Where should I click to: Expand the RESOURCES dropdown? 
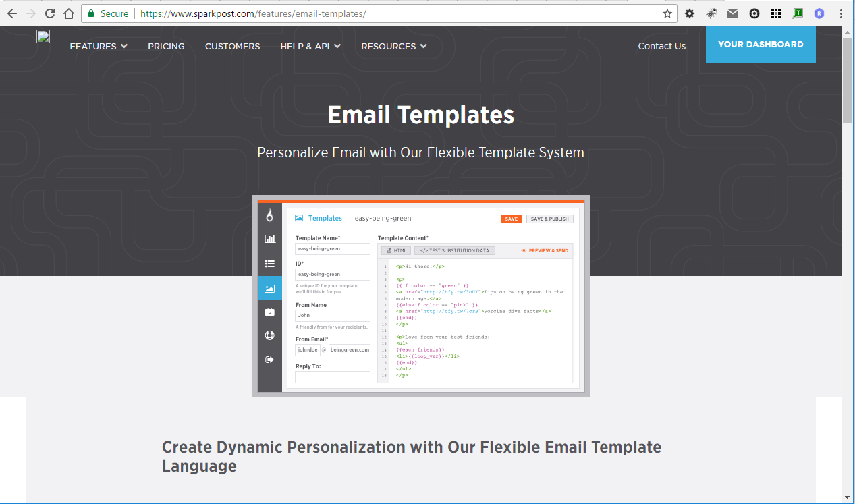(394, 46)
